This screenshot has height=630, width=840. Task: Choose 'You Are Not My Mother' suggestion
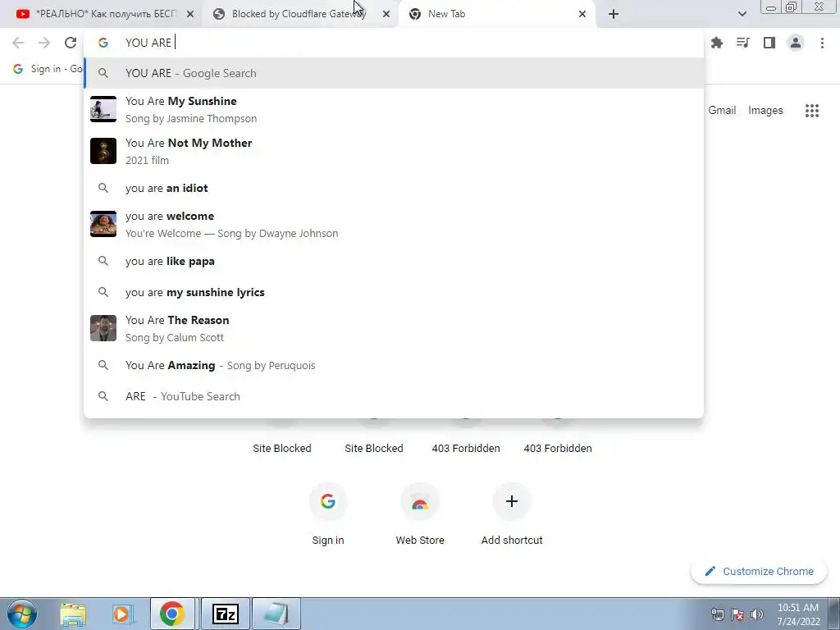394,151
